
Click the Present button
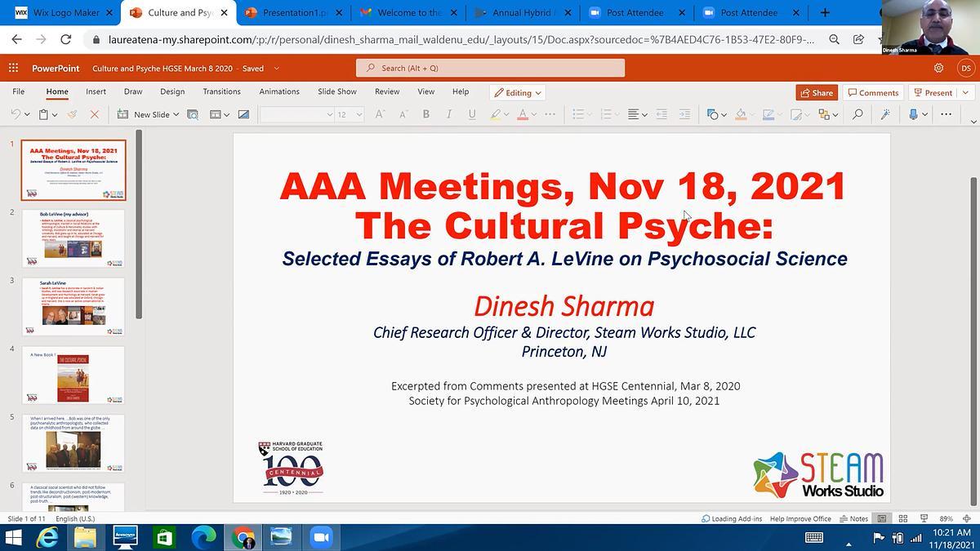coord(933,93)
